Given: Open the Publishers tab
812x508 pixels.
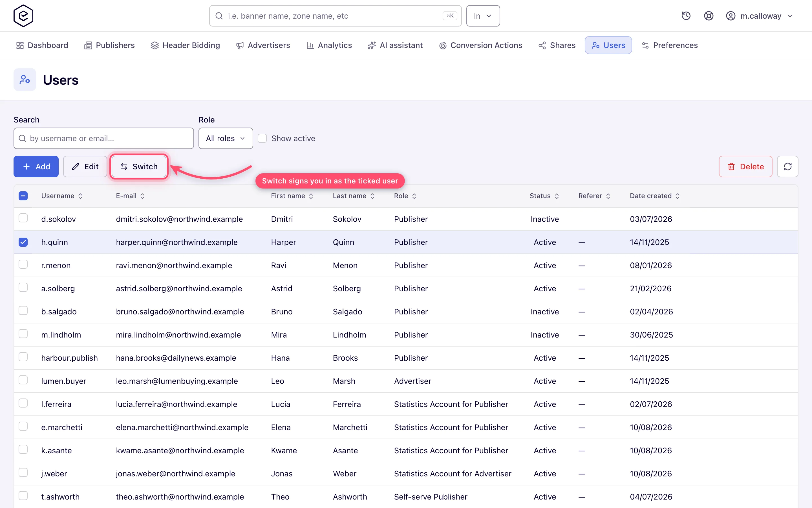Looking at the screenshot, I should pyautogui.click(x=109, y=45).
